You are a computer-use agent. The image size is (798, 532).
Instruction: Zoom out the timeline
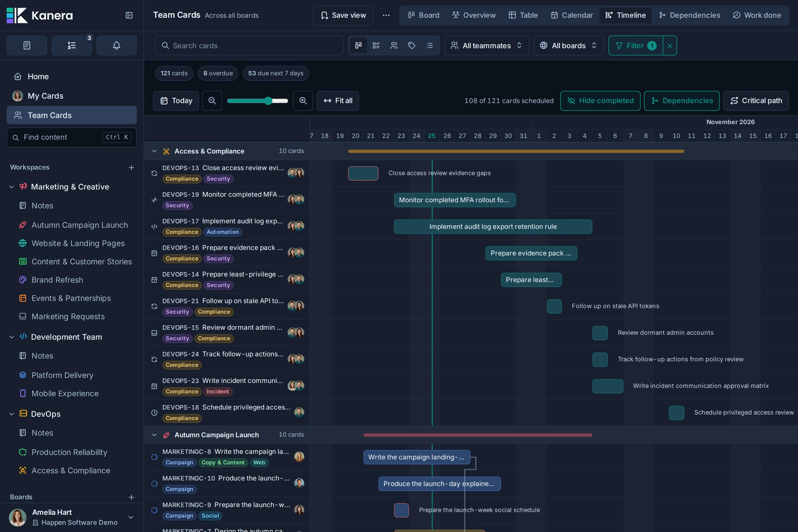click(x=212, y=101)
